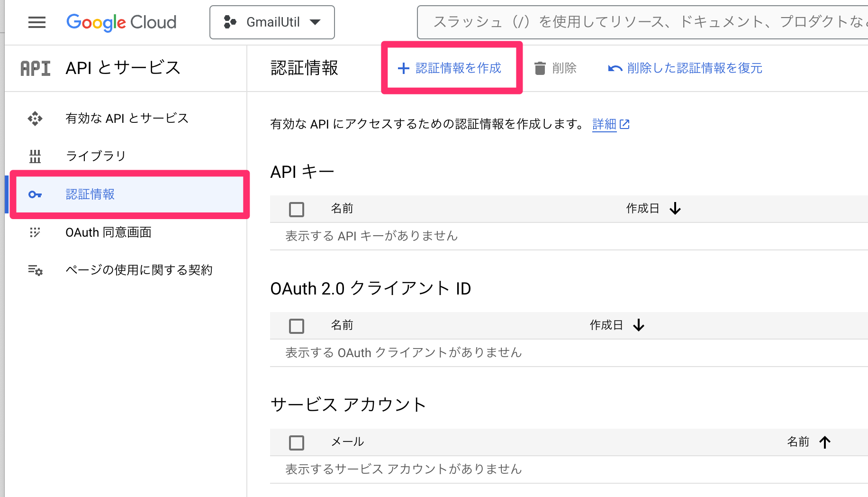The width and height of the screenshot is (868, 497).
Task: Sort OAuth clients by 作成日 arrow
Action: pyautogui.click(x=639, y=325)
